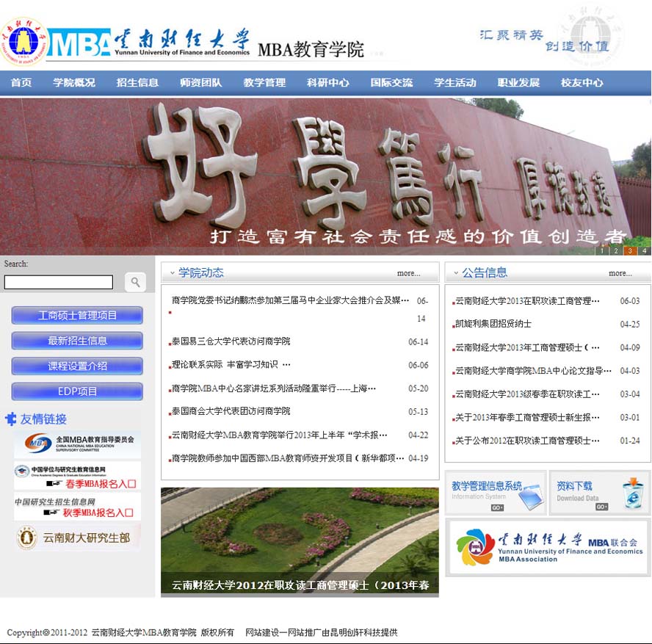Open news 商学院党委书记纳鹏杰参加第三届马中企业家大会
Screen dimensions: 652x644
point(291,300)
